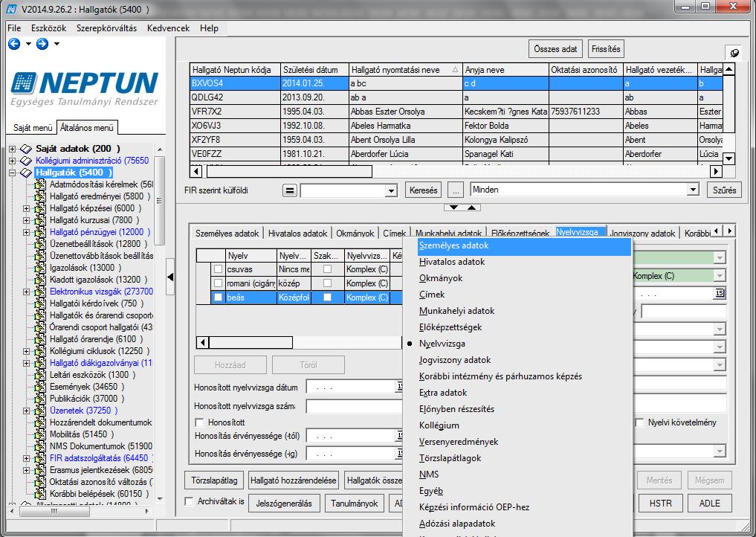Click the Kollégiumi adminisztráció tree icon
Image resolution: width=756 pixels, height=537 pixels.
point(25,161)
